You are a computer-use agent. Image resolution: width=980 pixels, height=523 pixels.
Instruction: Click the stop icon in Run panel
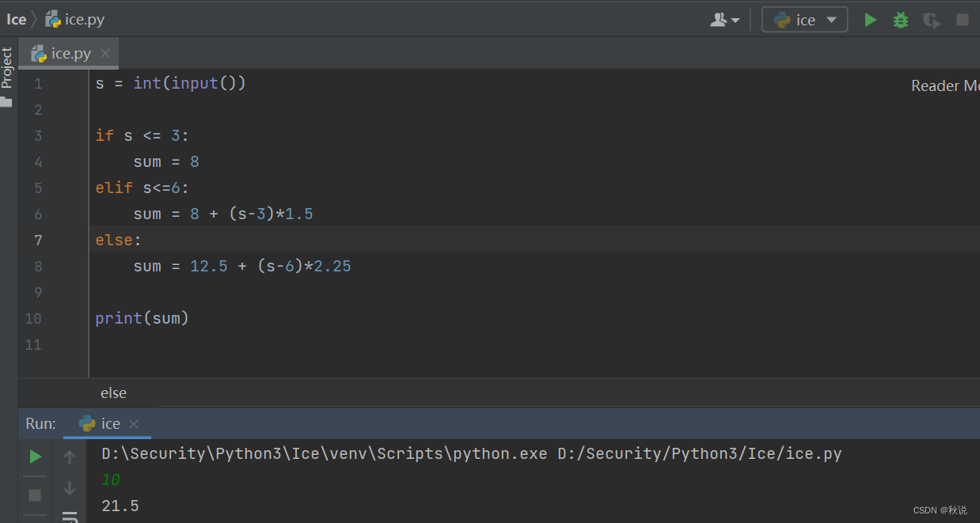35,495
